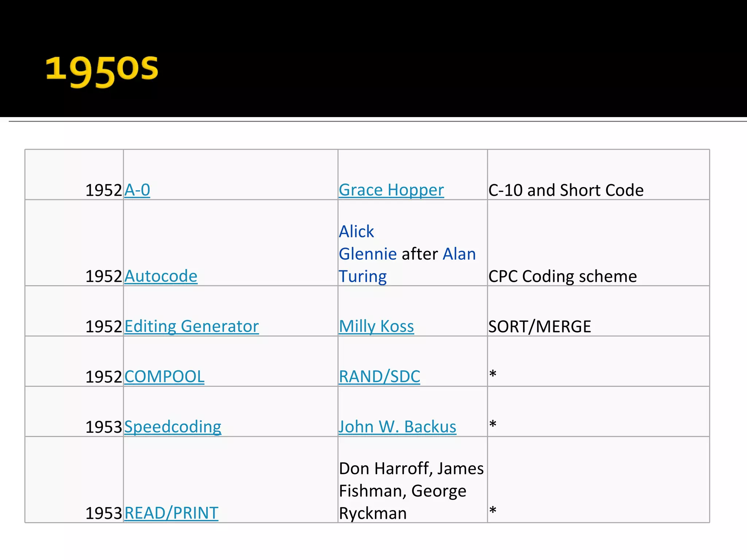Screen dimensions: 747x560
Task: Select the word 'after' in Autocode row
Action: [419, 254]
